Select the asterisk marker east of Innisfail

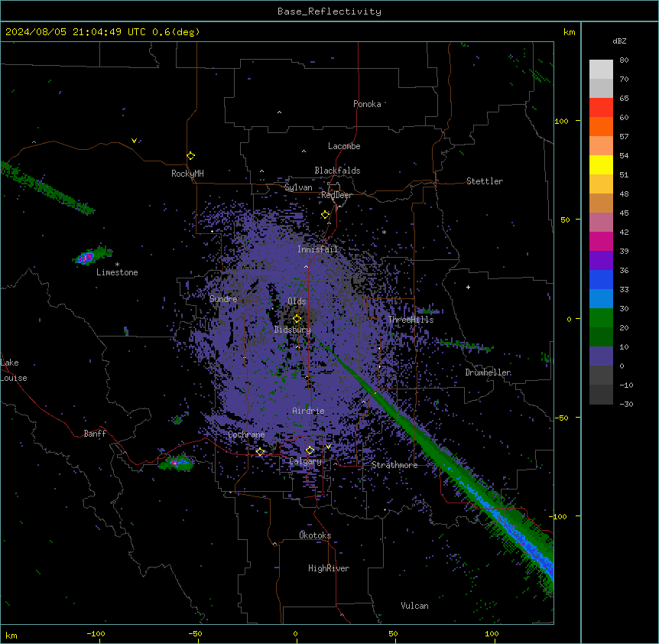coord(384,232)
